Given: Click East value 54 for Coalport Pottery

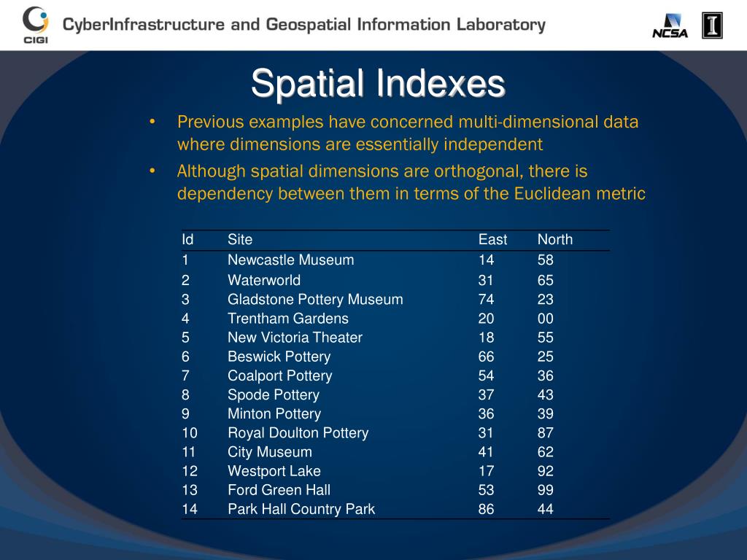Looking at the screenshot, I should 486,376.
